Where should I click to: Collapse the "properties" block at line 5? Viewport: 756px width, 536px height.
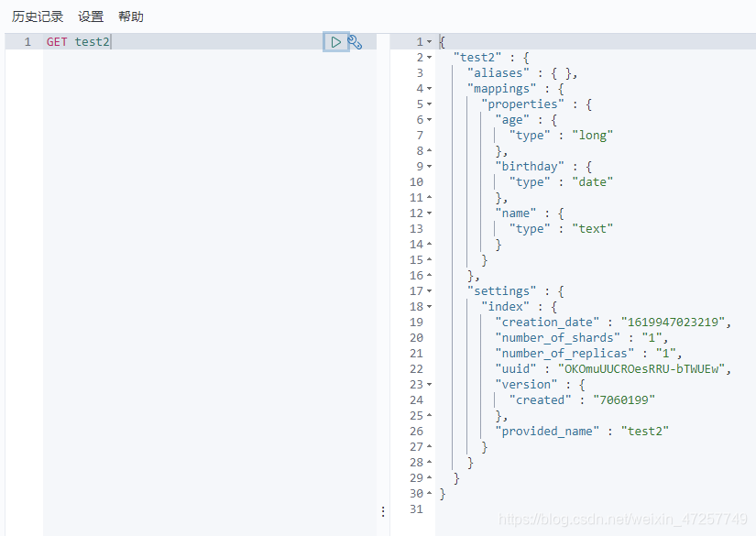click(x=429, y=104)
